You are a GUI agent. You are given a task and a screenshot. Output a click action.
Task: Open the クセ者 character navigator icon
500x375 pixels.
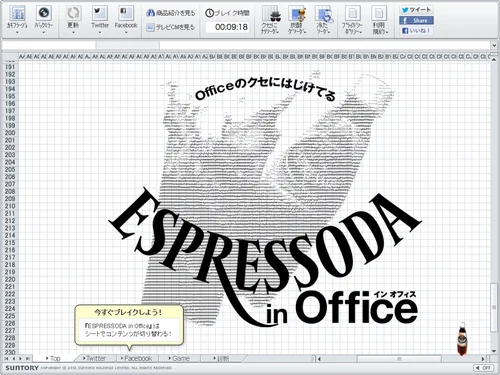271,13
